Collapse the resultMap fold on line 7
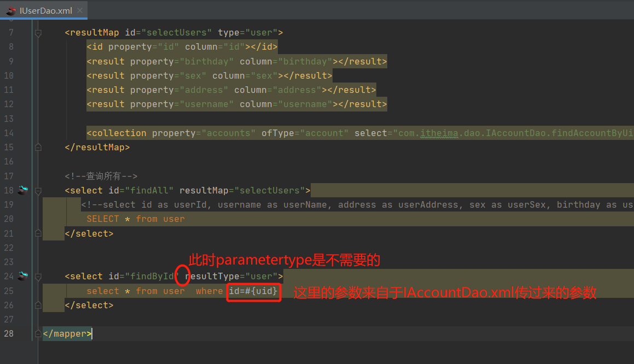634x364 pixels. 38,33
